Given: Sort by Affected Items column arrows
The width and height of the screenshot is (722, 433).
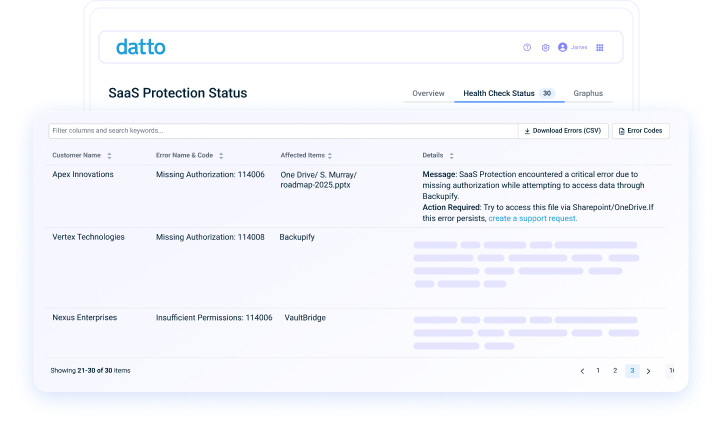Looking at the screenshot, I should [x=330, y=156].
